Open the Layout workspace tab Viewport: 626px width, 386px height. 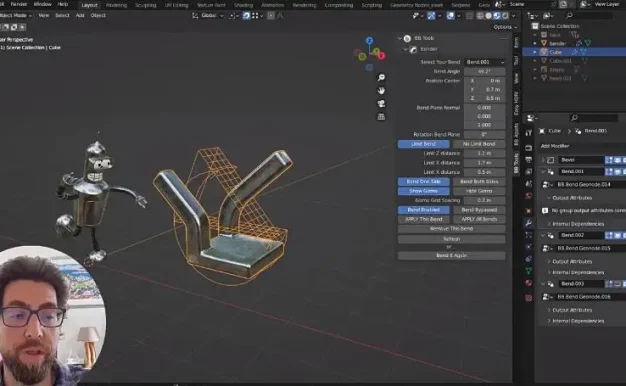click(89, 5)
